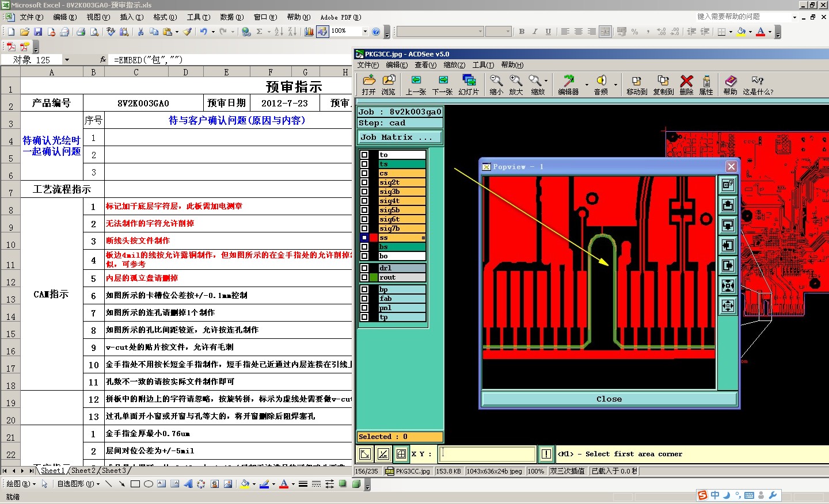Click the Undo arrow icon
829x504 pixels.
click(x=203, y=32)
